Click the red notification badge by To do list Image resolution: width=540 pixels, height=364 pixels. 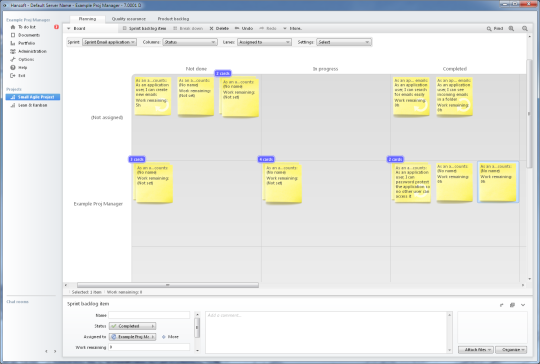tap(56, 27)
